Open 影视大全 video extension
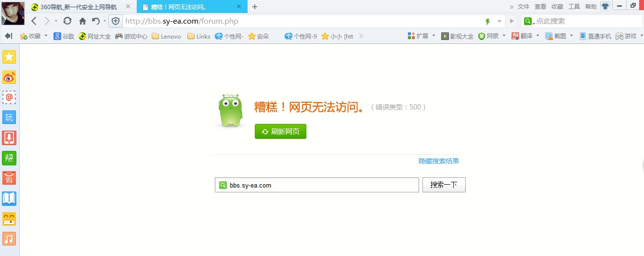Viewport: 644px width, 256px height. pyautogui.click(x=457, y=36)
